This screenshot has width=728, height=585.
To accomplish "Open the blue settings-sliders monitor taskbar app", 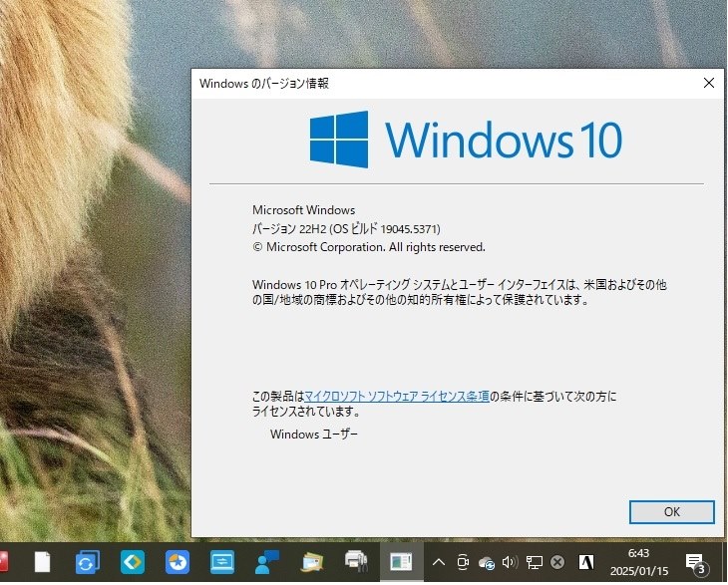I will (222, 562).
